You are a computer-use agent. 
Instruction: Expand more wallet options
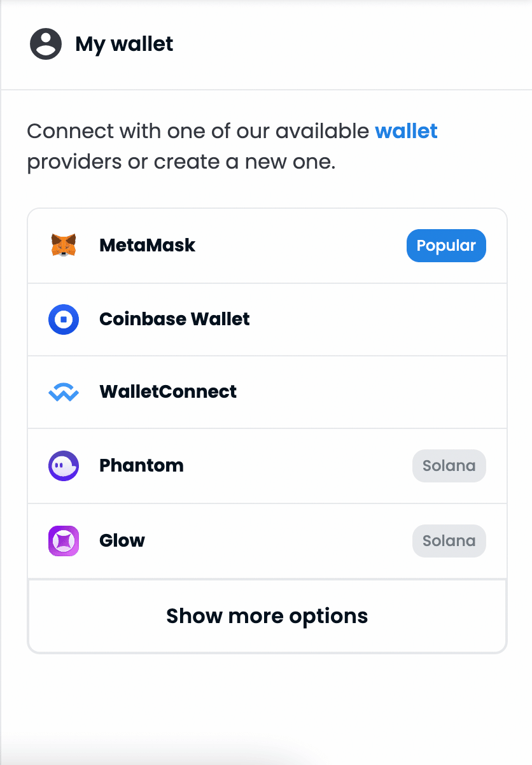pos(267,615)
